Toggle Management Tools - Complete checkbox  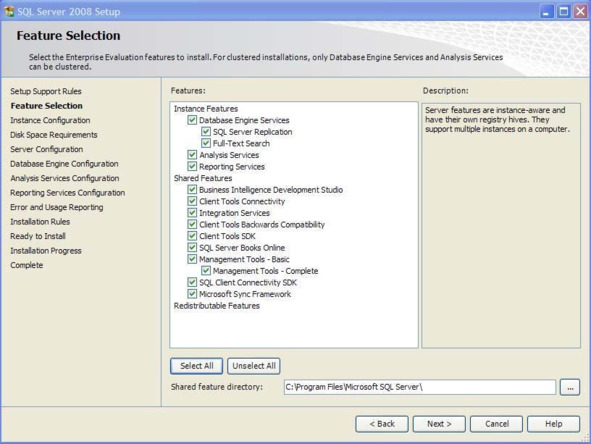pos(206,271)
